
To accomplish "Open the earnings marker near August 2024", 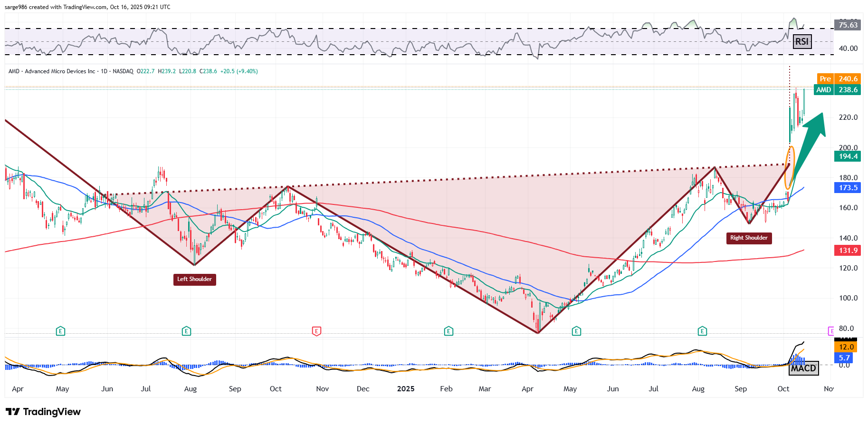I will coord(186,331).
